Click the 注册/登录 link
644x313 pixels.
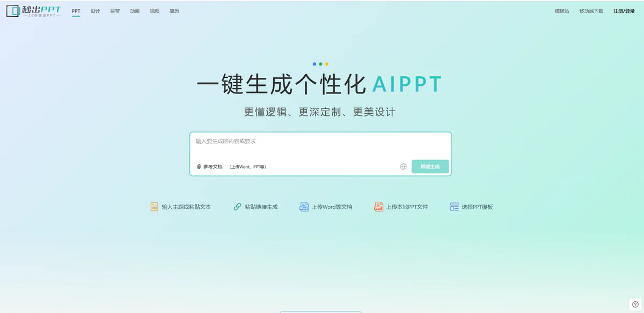coord(624,11)
